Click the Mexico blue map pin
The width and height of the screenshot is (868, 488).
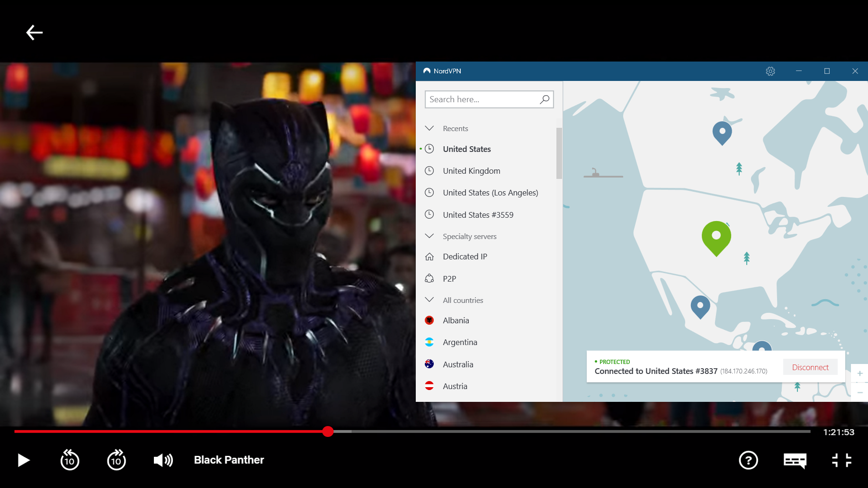point(700,307)
